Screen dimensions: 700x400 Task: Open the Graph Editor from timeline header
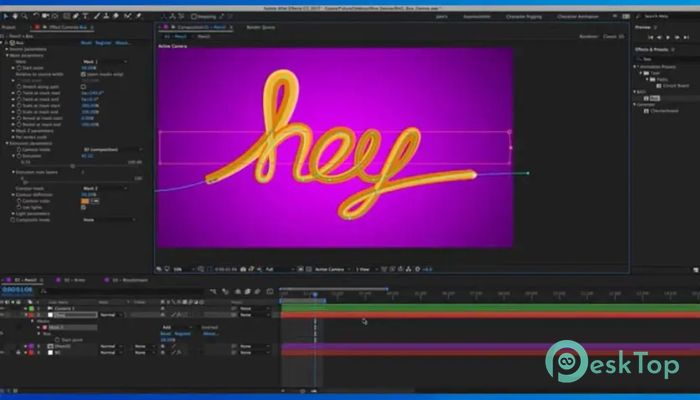coord(270,292)
